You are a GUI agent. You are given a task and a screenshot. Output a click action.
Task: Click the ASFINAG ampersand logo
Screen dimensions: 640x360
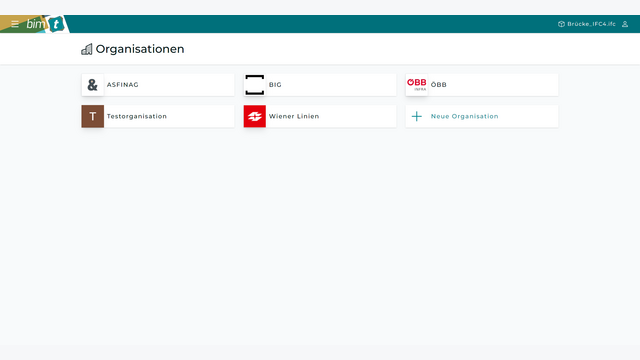(93, 85)
